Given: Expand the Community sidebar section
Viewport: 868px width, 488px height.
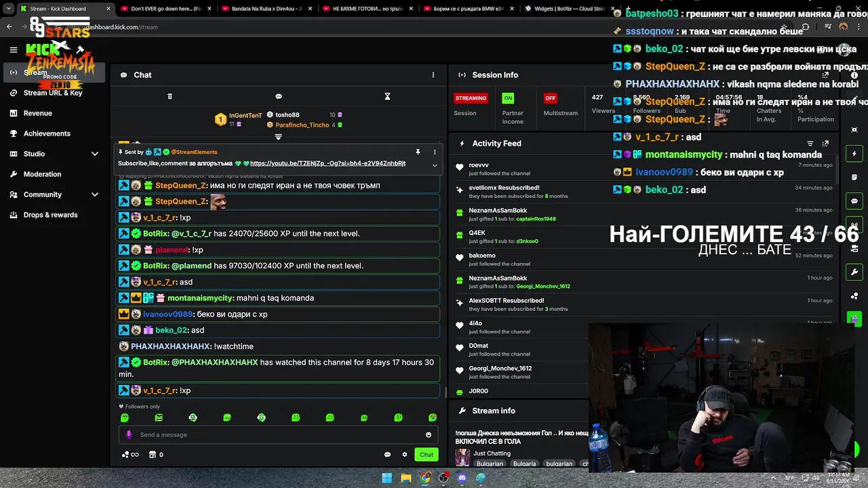Looking at the screenshot, I should pos(54,195).
